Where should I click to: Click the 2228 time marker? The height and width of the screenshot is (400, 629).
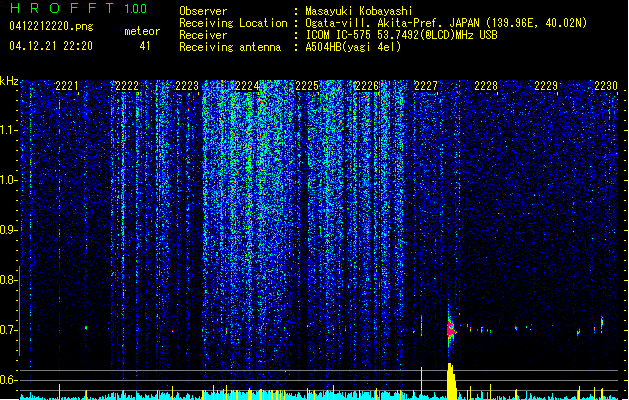tap(486, 86)
